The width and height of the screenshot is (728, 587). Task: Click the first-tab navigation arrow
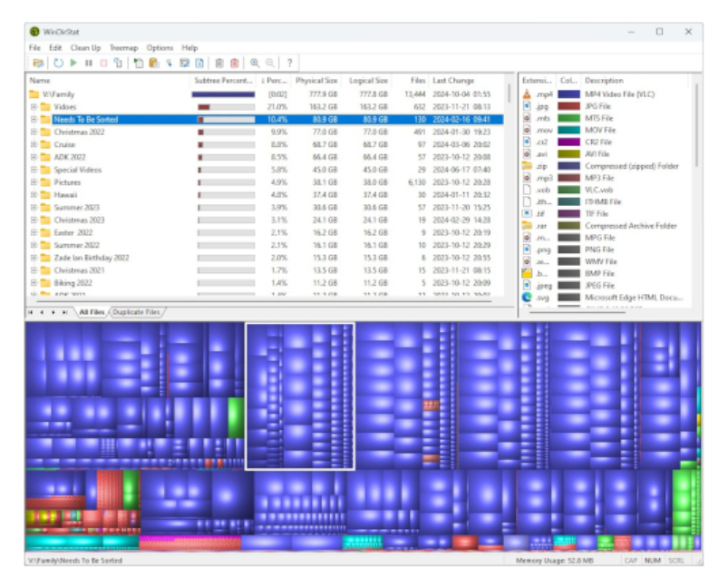[31, 312]
